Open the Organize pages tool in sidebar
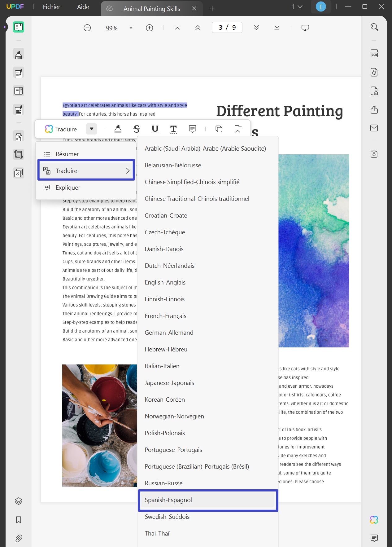The width and height of the screenshot is (392, 547). coord(19,137)
